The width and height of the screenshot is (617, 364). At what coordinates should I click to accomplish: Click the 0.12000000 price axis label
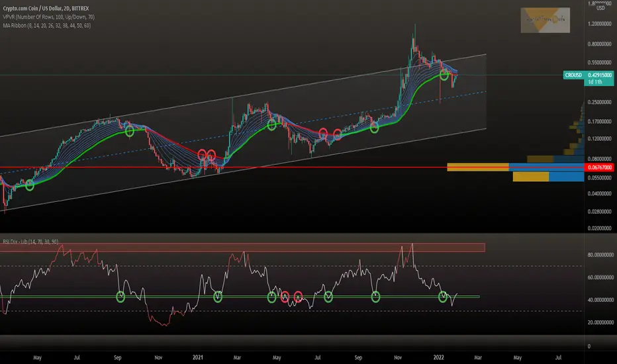pyautogui.click(x=600, y=139)
